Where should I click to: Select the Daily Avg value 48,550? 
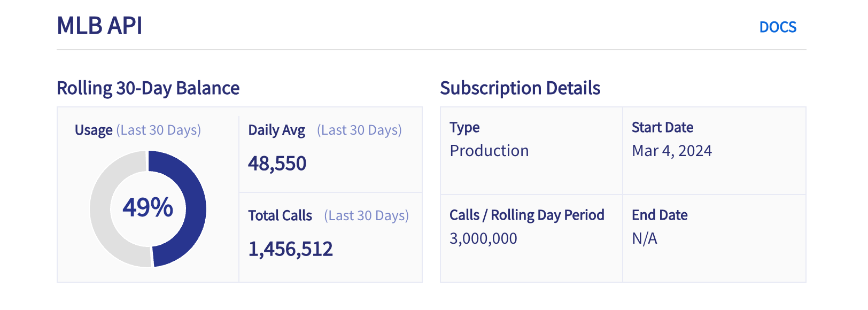click(277, 164)
